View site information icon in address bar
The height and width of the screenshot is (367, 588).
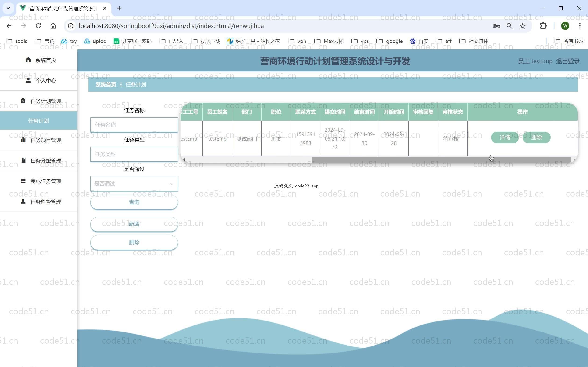tap(71, 26)
